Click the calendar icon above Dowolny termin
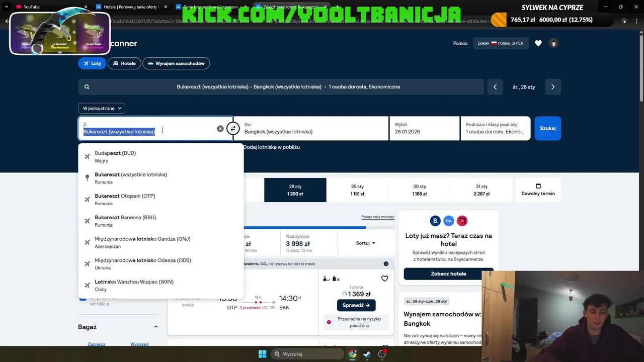 coord(538,186)
